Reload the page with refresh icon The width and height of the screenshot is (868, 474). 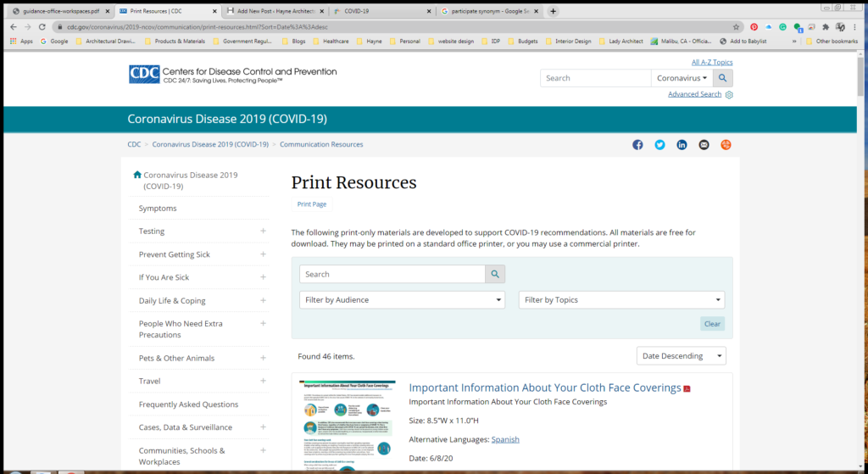click(x=42, y=26)
